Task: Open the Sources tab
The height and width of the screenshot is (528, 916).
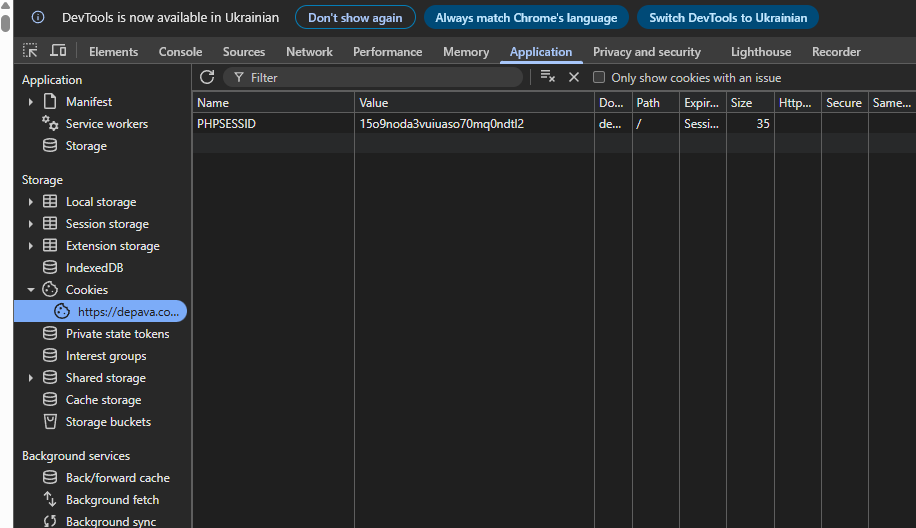Action: click(x=244, y=51)
